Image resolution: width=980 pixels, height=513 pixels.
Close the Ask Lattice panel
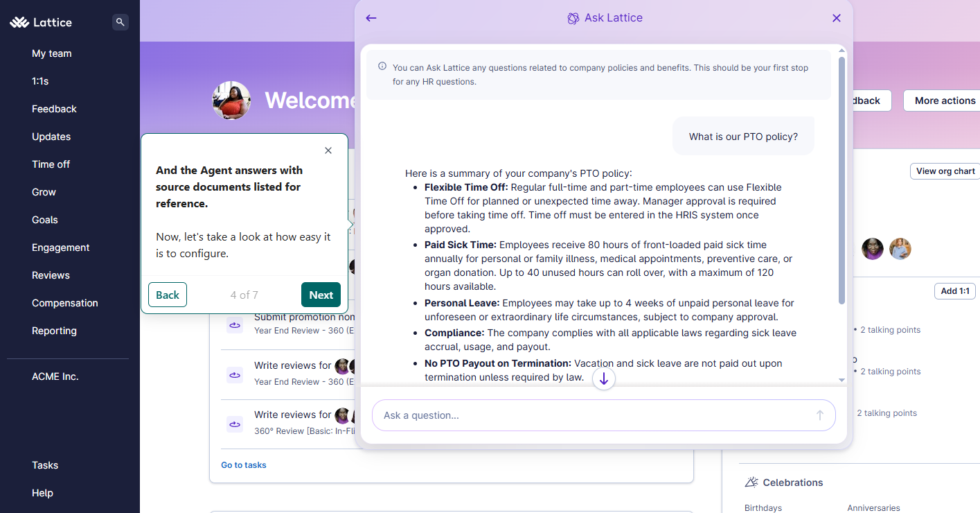[x=837, y=18]
